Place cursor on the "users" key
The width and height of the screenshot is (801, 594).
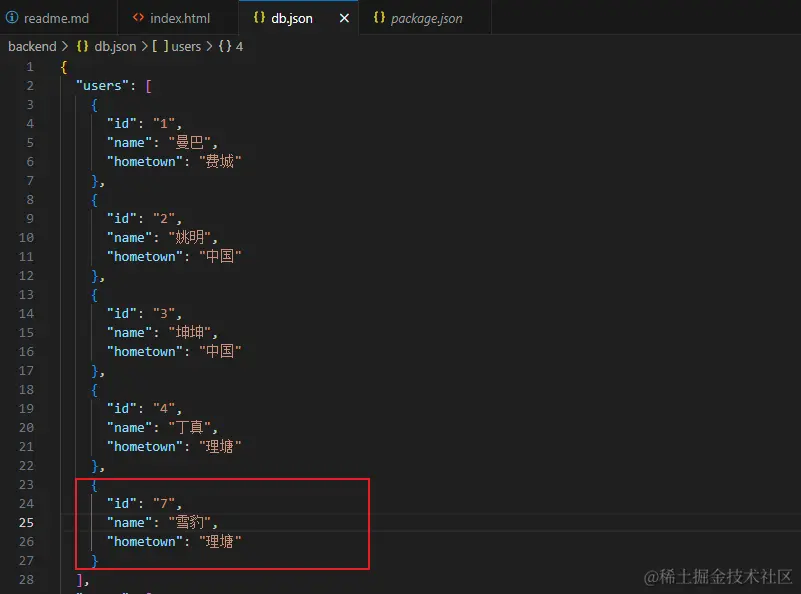[x=102, y=85]
